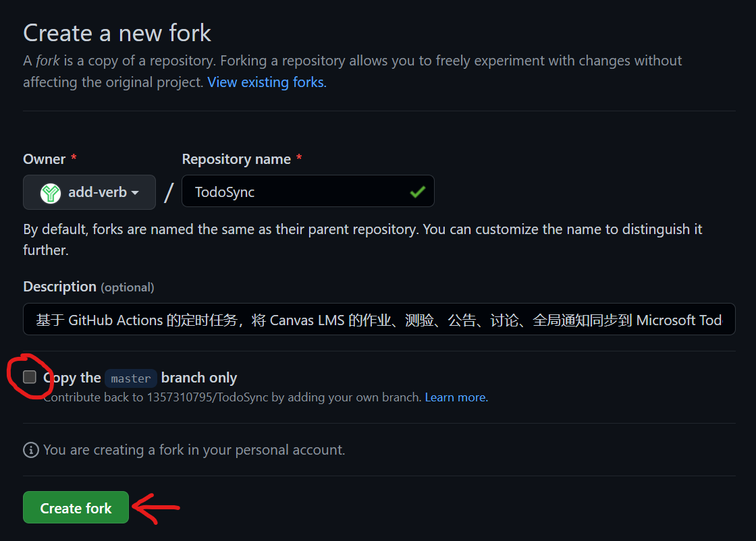
Task: Click the master branch name badge
Action: click(131, 378)
